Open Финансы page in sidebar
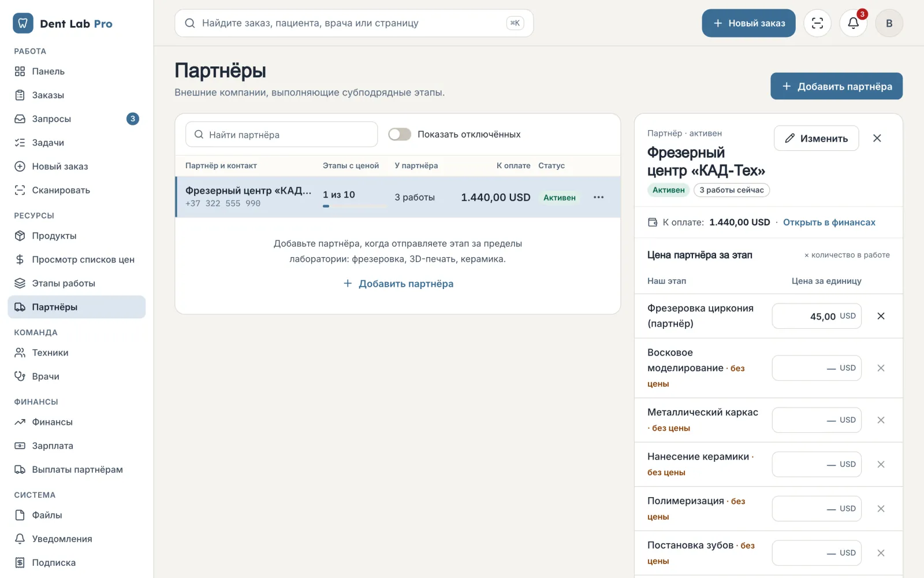 click(77, 422)
